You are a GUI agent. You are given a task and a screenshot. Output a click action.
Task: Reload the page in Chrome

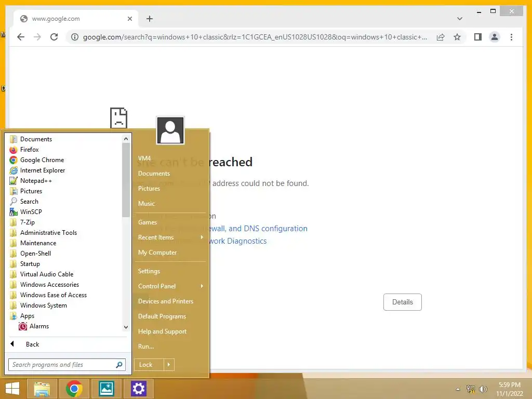pos(54,37)
